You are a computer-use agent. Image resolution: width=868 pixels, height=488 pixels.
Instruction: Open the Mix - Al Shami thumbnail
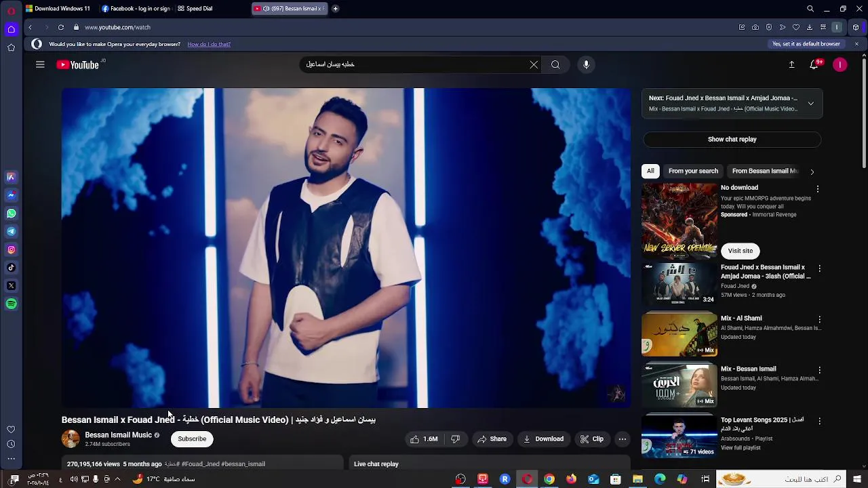click(679, 334)
